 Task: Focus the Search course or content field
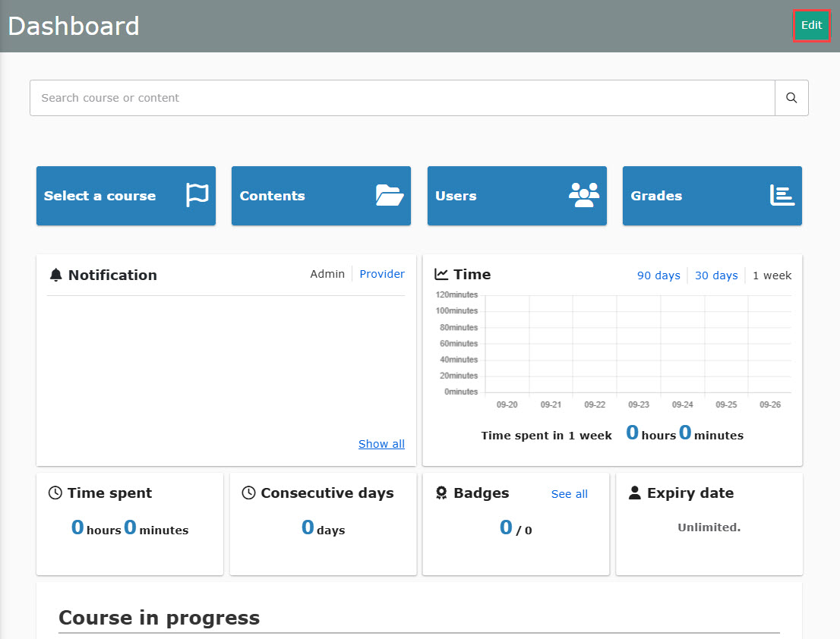click(x=402, y=98)
